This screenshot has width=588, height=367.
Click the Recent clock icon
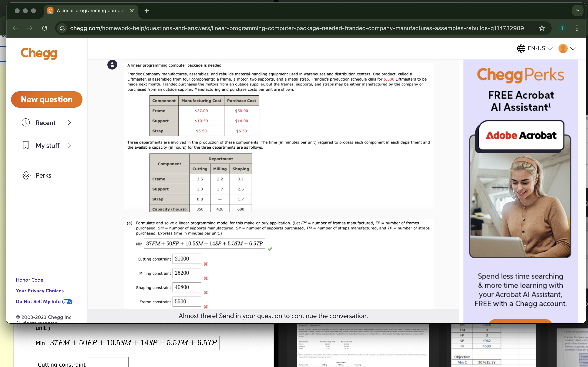coord(26,123)
